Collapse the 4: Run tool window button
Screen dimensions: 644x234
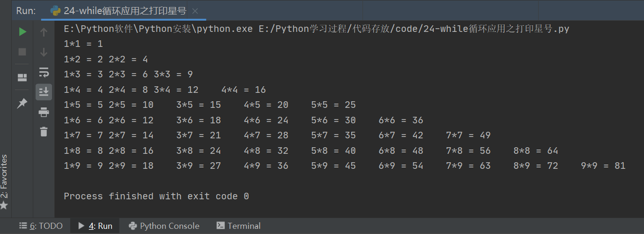[95, 226]
